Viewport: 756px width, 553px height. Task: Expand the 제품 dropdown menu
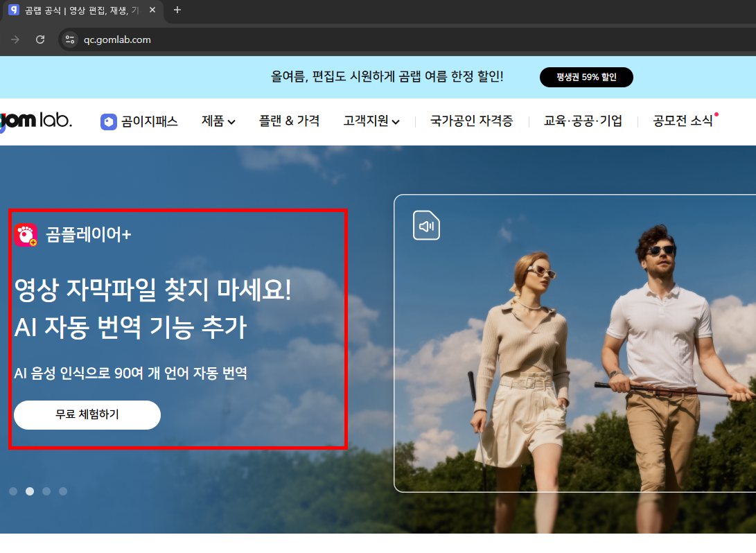pos(218,121)
